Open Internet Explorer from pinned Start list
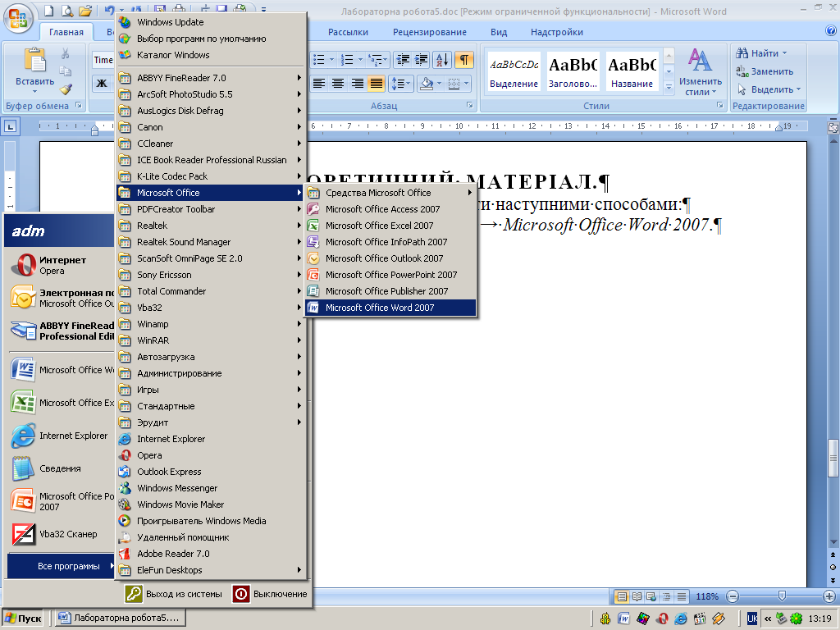 point(61,436)
